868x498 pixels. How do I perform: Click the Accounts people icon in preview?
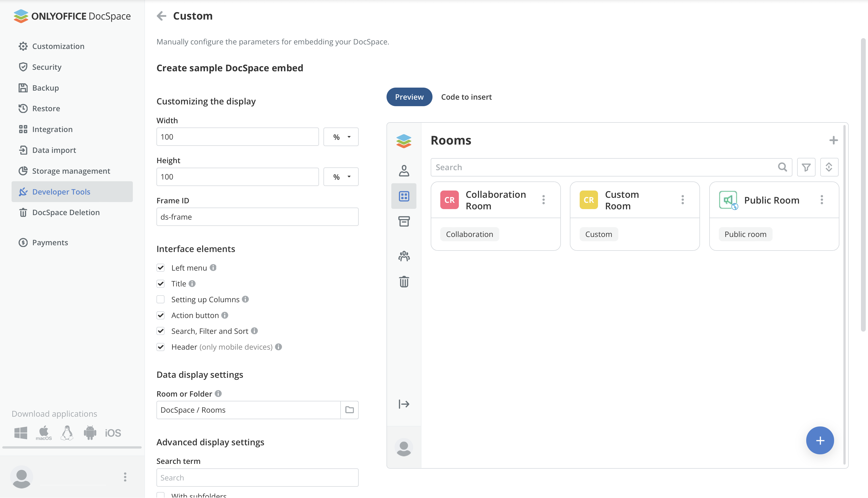click(x=404, y=256)
